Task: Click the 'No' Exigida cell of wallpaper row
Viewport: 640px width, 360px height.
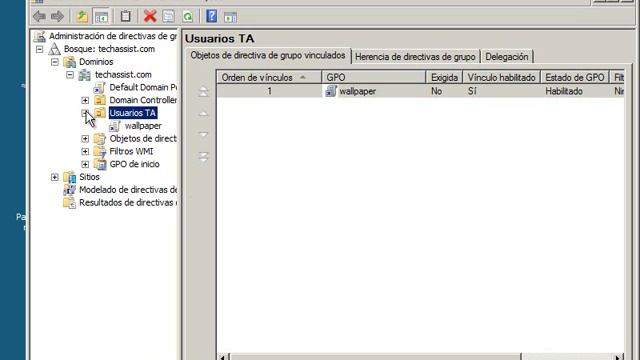Action: pyautogui.click(x=436, y=91)
